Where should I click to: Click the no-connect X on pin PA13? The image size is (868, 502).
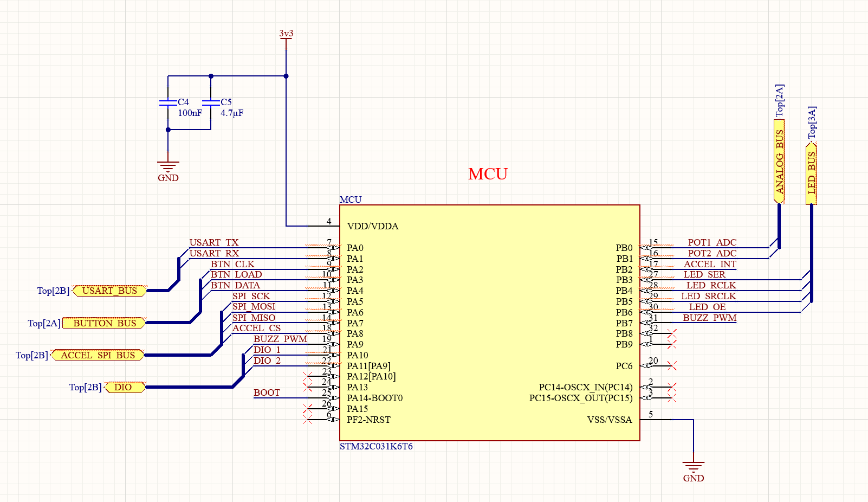click(308, 387)
